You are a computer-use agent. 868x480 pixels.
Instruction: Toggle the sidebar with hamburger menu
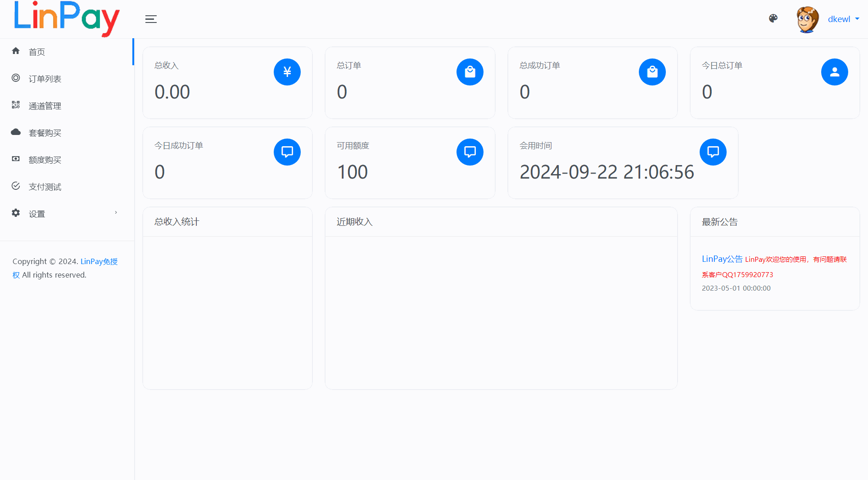(x=151, y=19)
